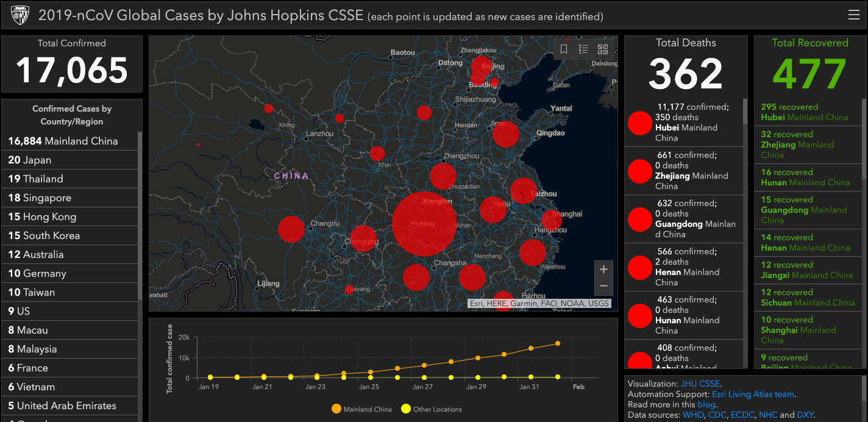Select 10 Germany in country list
This screenshot has height=422, width=868.
pyautogui.click(x=70, y=273)
